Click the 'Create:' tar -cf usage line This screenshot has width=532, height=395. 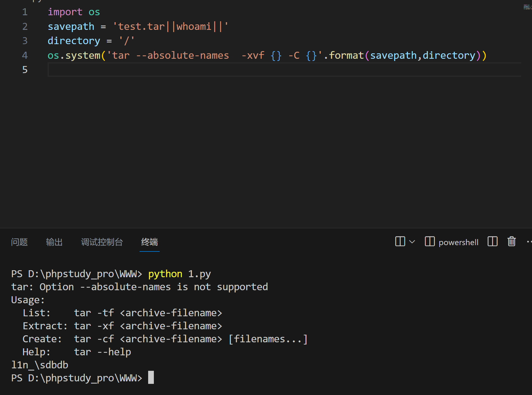point(165,339)
